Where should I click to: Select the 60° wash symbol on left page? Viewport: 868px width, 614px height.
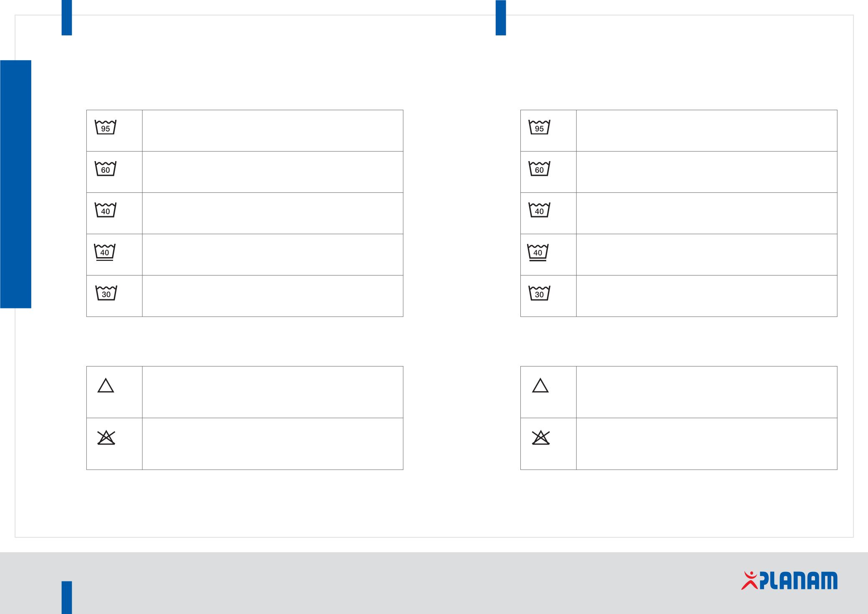(106, 169)
